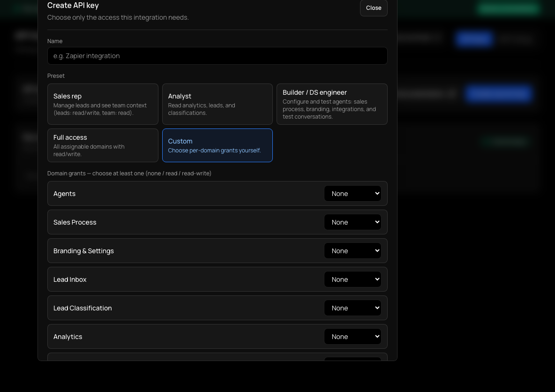Open the Analytics access dropdown

pos(352,337)
